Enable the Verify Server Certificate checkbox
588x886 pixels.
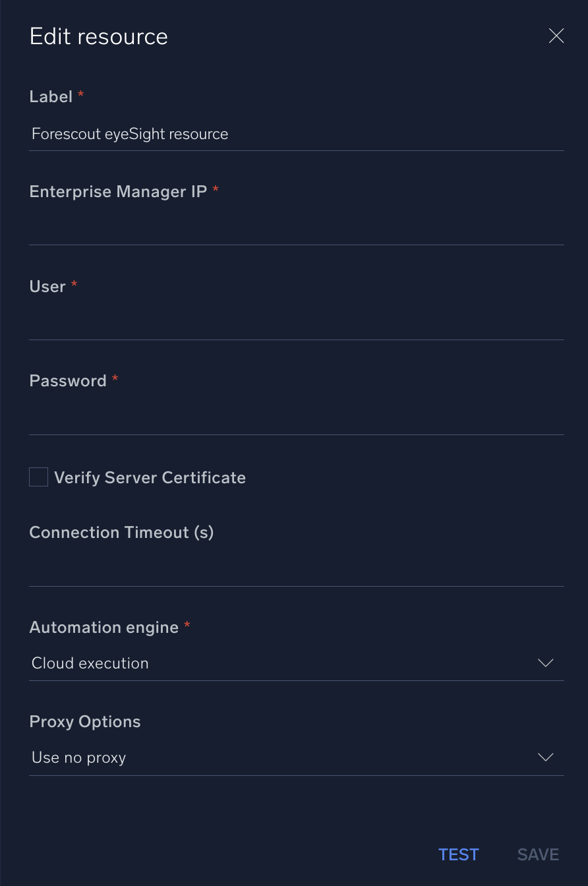[39, 477]
